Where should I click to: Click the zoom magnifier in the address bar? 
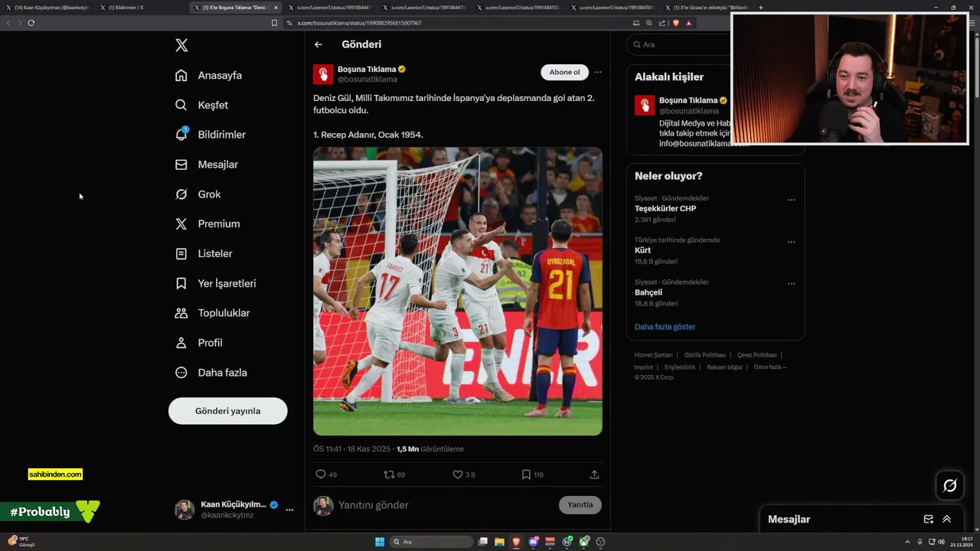pyautogui.click(x=649, y=23)
